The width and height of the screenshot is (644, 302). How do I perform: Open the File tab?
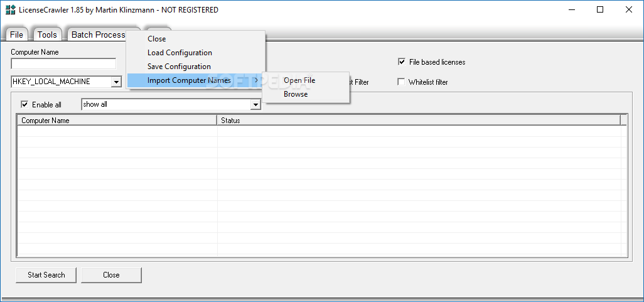[x=16, y=35]
